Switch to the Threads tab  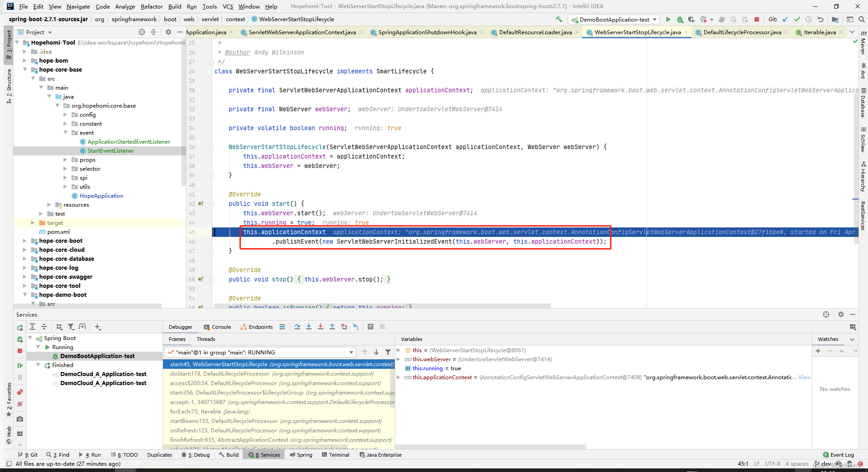(206, 339)
